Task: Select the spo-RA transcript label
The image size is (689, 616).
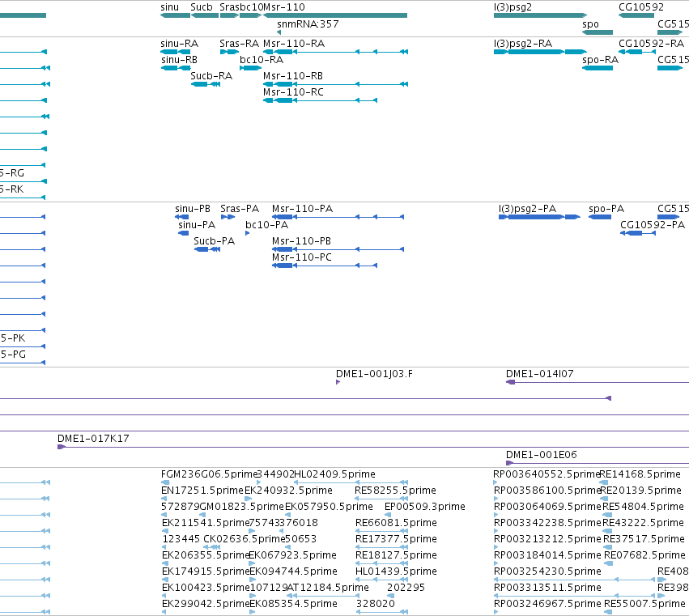Action: pos(600,60)
